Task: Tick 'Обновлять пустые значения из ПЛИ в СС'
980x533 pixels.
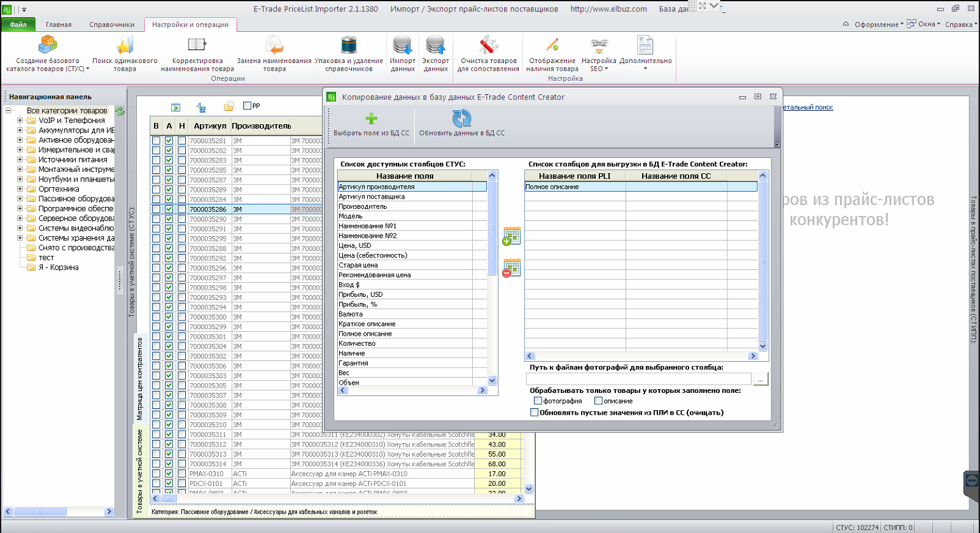Action: [x=535, y=413]
